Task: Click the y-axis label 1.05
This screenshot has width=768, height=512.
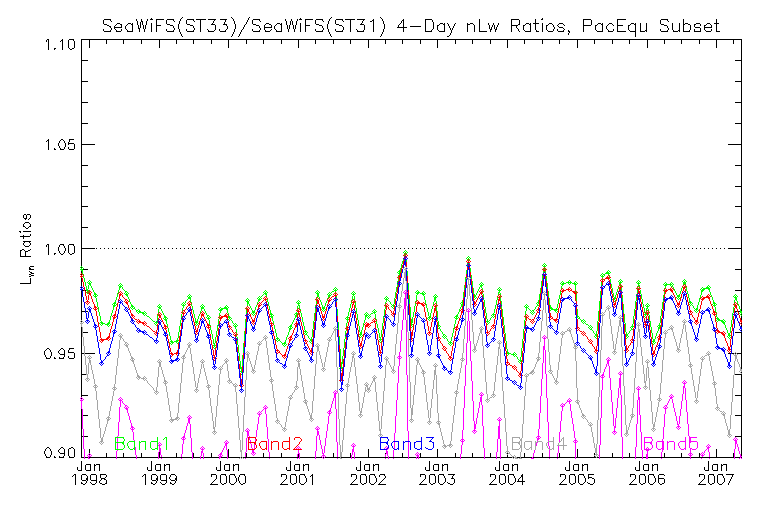Action: point(60,145)
